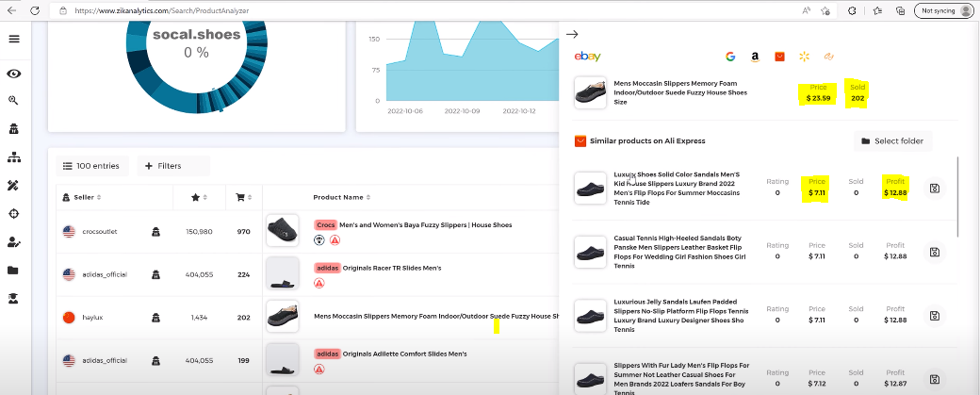
Task: Go back using the browser back arrow
Action: click(12, 10)
